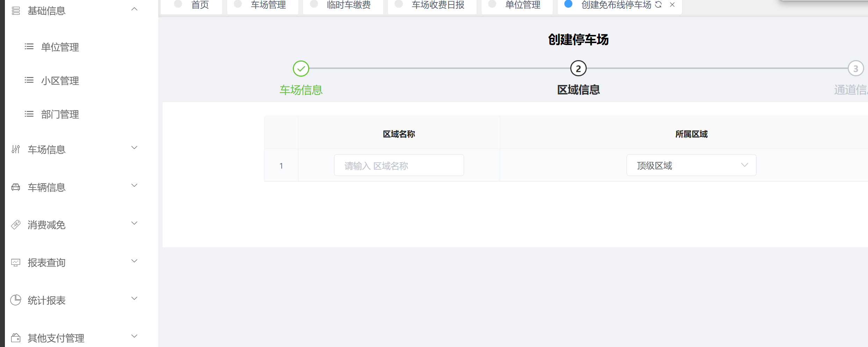This screenshot has width=868, height=347.
Task: Click the list icon beside 单位管理
Action: tap(29, 47)
